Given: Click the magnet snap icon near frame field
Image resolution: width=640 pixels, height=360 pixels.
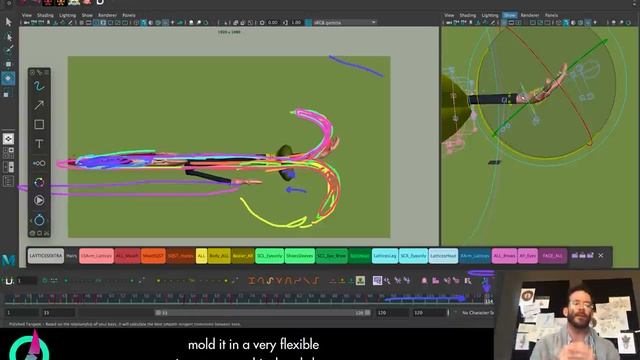Looking at the screenshot, I should pyautogui.click(x=9, y=281).
